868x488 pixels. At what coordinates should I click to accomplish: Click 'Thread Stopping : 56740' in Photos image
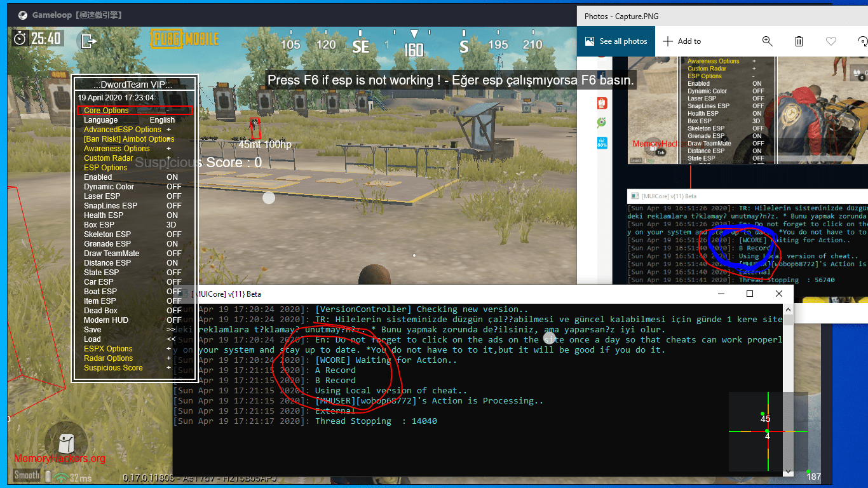787,280
